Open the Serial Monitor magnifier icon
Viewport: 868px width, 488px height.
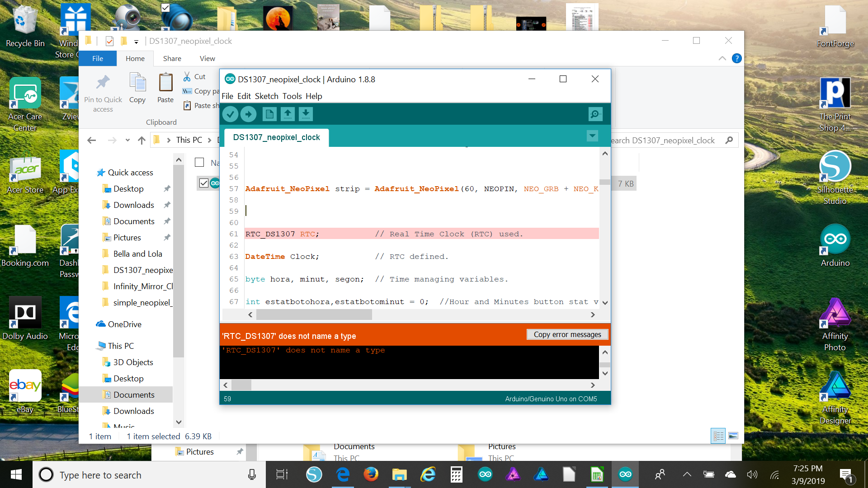tap(595, 114)
